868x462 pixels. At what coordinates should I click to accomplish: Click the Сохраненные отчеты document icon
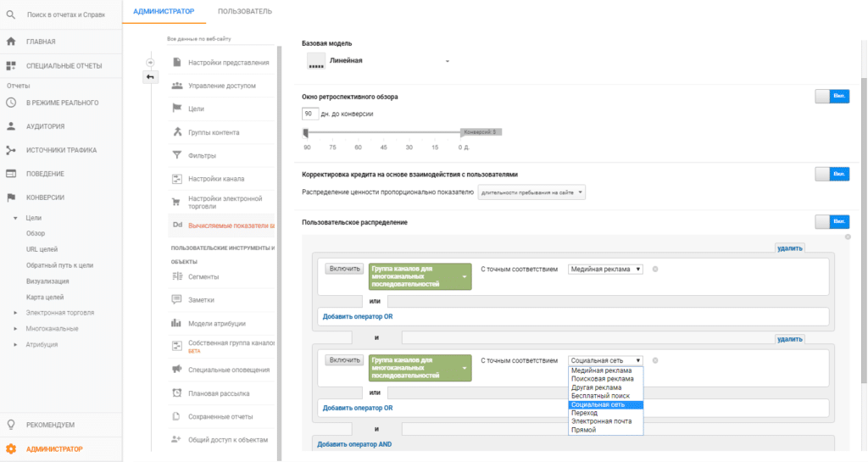176,416
